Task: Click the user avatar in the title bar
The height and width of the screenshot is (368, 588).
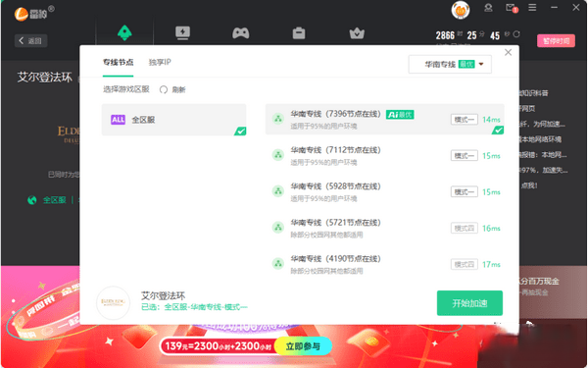Action: (x=461, y=10)
